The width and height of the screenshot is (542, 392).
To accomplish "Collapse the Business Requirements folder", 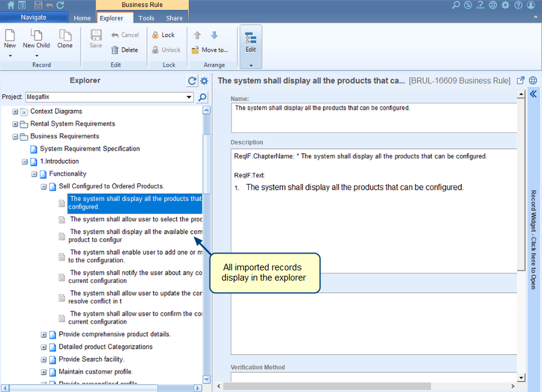I will (15, 137).
